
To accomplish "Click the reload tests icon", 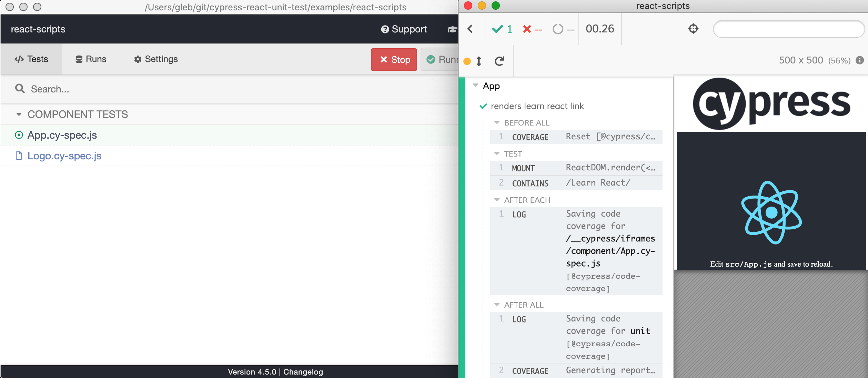I will 499,61.
